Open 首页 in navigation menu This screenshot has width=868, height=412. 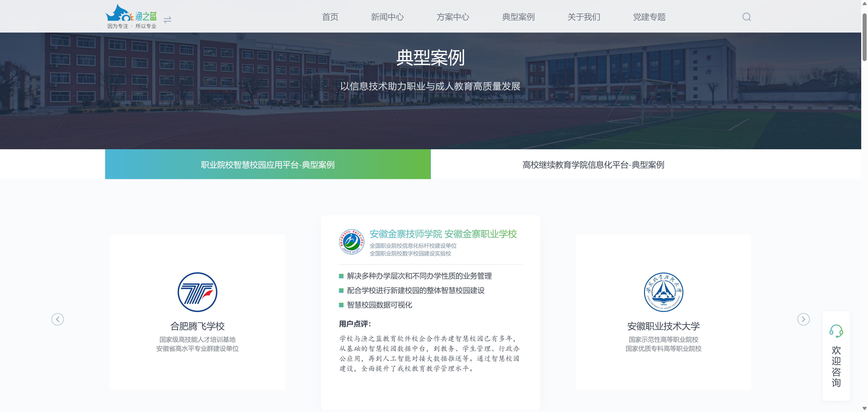point(330,17)
